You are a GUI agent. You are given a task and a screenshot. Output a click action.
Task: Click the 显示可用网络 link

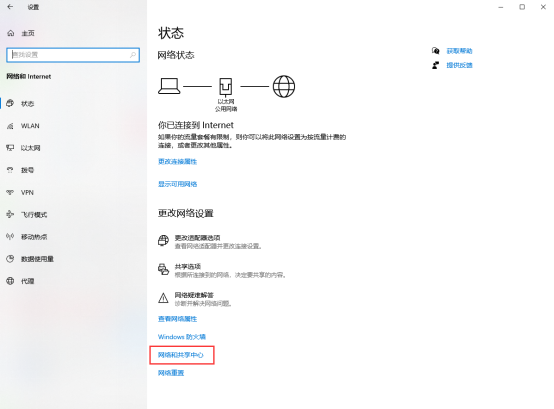177,184
